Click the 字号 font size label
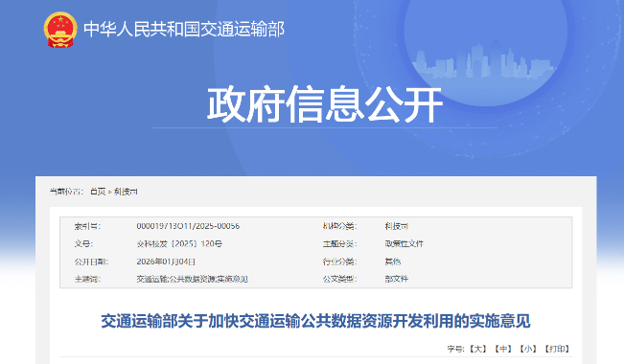The width and height of the screenshot is (624, 364). [x=456, y=349]
